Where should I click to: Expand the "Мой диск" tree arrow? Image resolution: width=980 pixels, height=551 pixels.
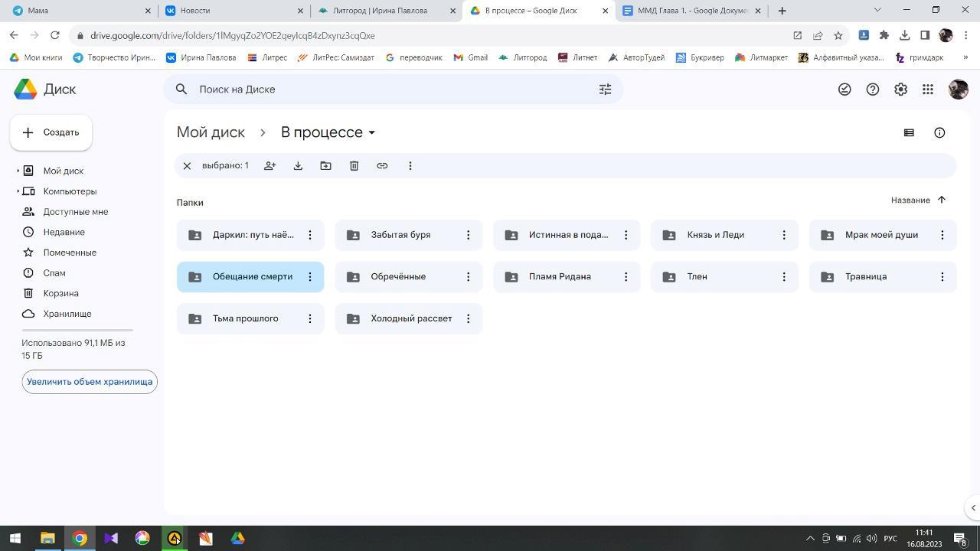pyautogui.click(x=18, y=171)
